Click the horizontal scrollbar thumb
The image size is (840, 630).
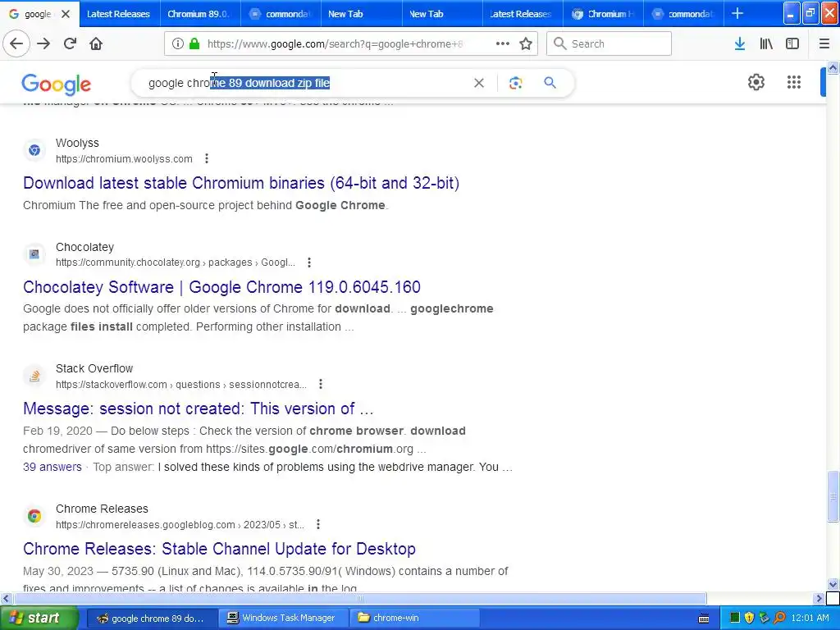(x=360, y=598)
